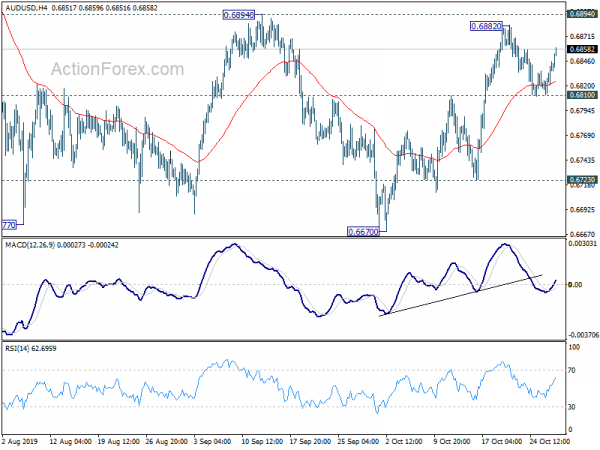The image size is (600, 450).
Task: Click the -0.003706 MACD scale value
Action: (x=584, y=335)
